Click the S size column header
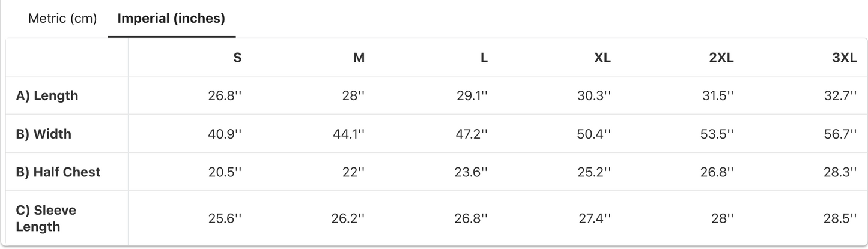This screenshot has width=868, height=249. [237, 58]
